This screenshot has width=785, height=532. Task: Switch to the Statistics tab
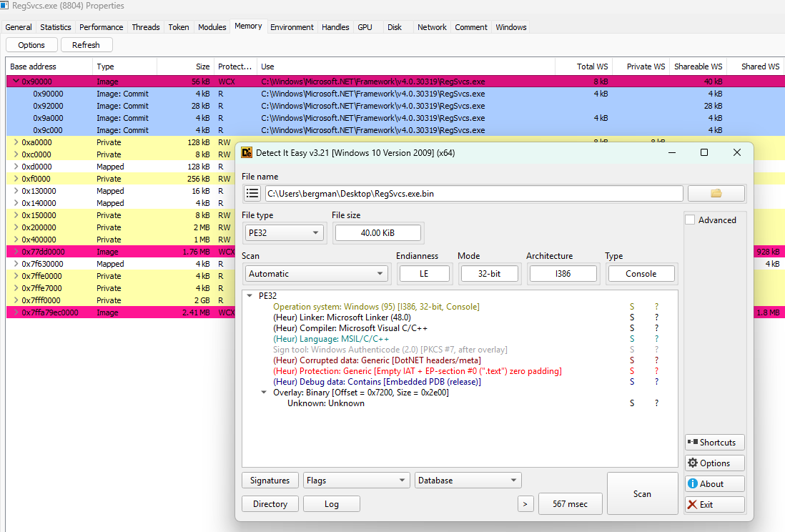point(56,27)
